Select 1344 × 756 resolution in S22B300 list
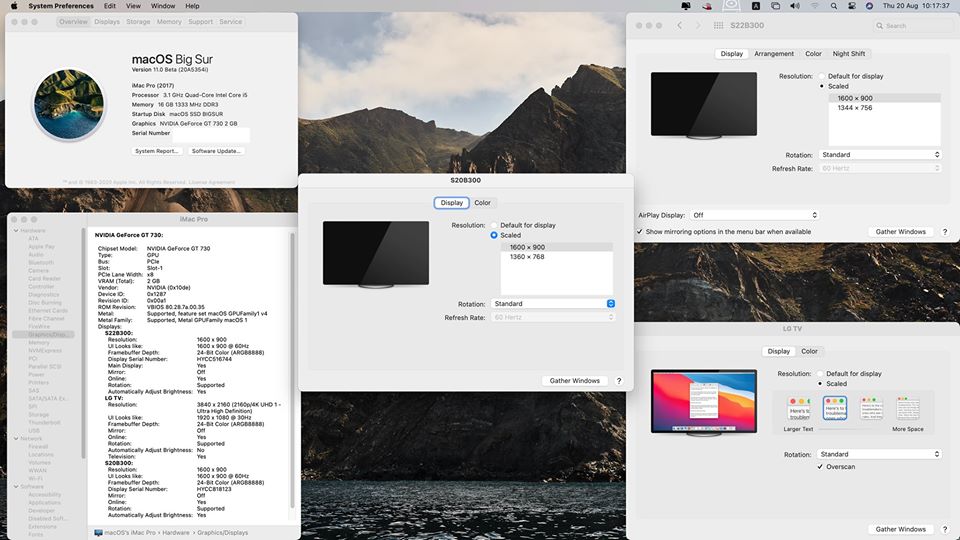This screenshot has width=960, height=540. click(885, 108)
